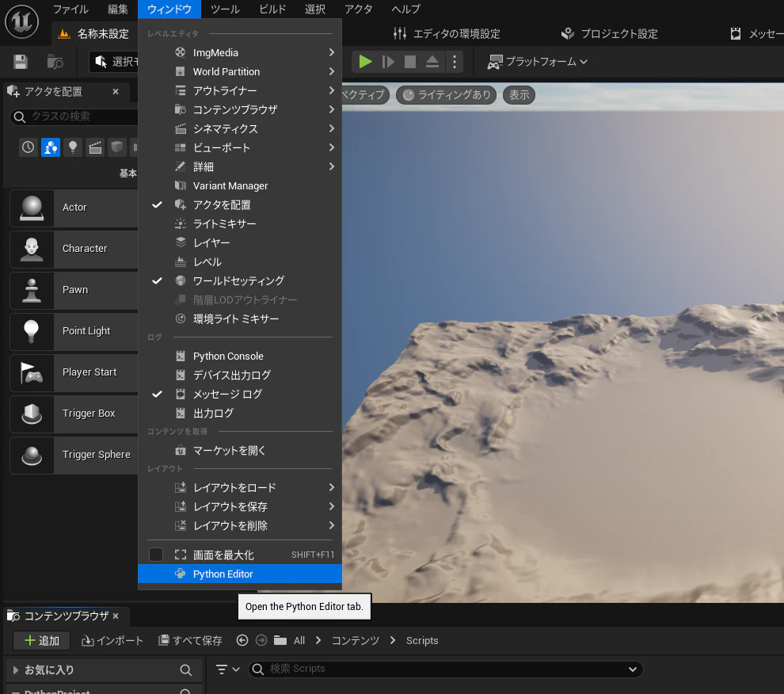Click the eject button in play toolbar
This screenshot has height=694, width=784.
432,62
